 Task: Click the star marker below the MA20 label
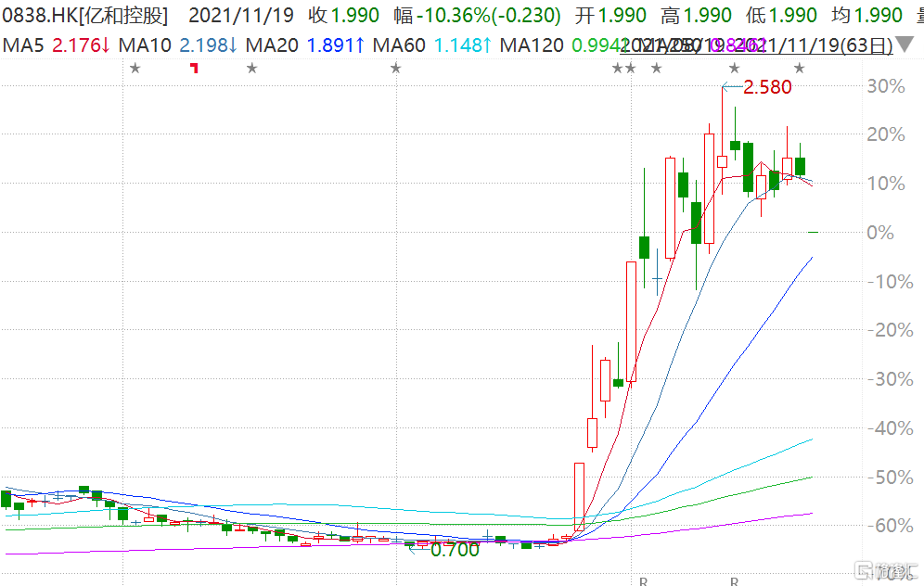[x=251, y=68]
